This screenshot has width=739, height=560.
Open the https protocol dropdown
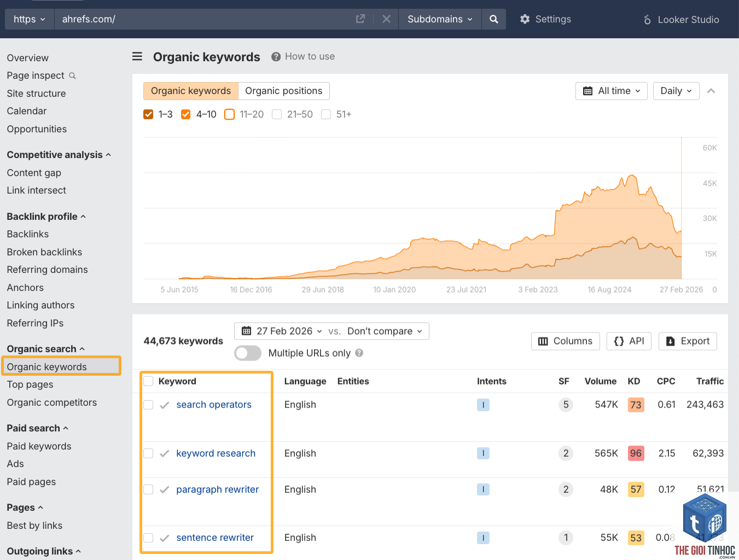click(30, 19)
